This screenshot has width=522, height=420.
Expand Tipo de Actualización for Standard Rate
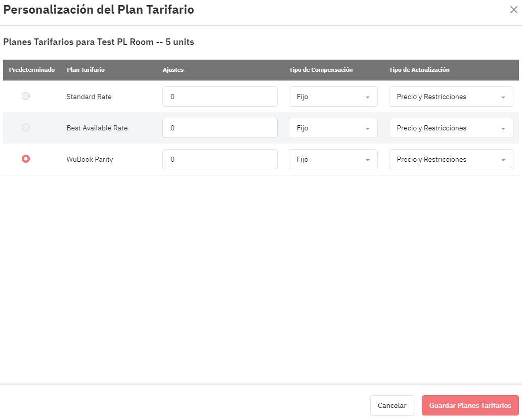pyautogui.click(x=451, y=97)
